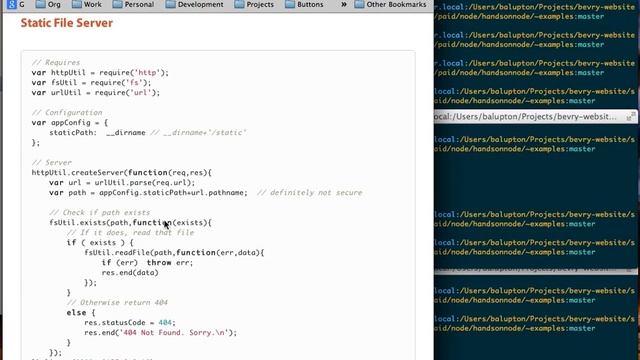This screenshot has height=360, width=640.
Task: Click the resize icon in terminal title bar
Action: tap(631, 116)
